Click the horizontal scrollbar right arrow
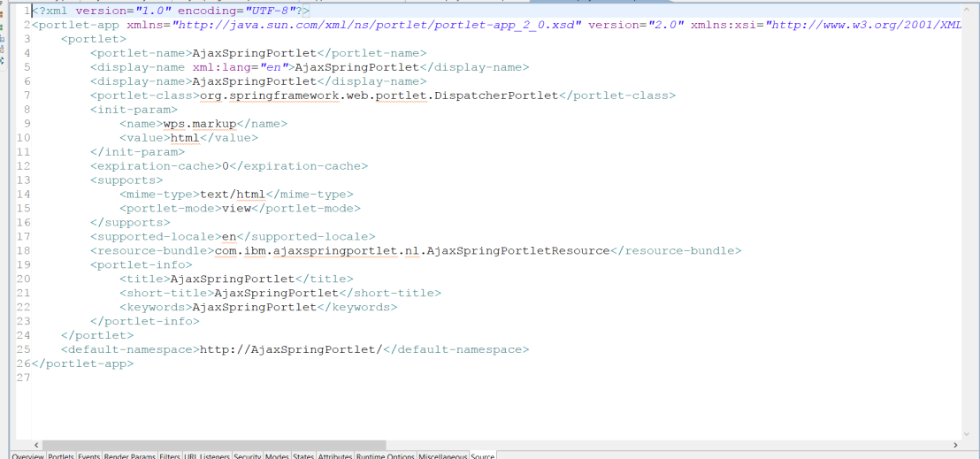This screenshot has height=459, width=980. [x=956, y=445]
